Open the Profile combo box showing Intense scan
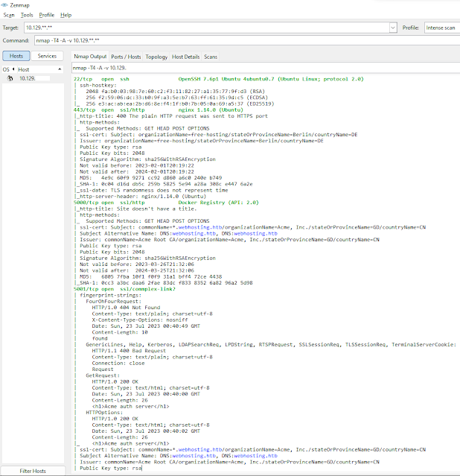Screen dimensions: 460x476 click(442, 28)
